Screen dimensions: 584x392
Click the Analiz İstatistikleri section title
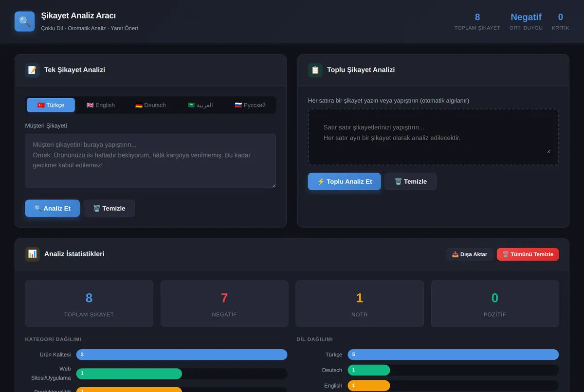pos(74,254)
